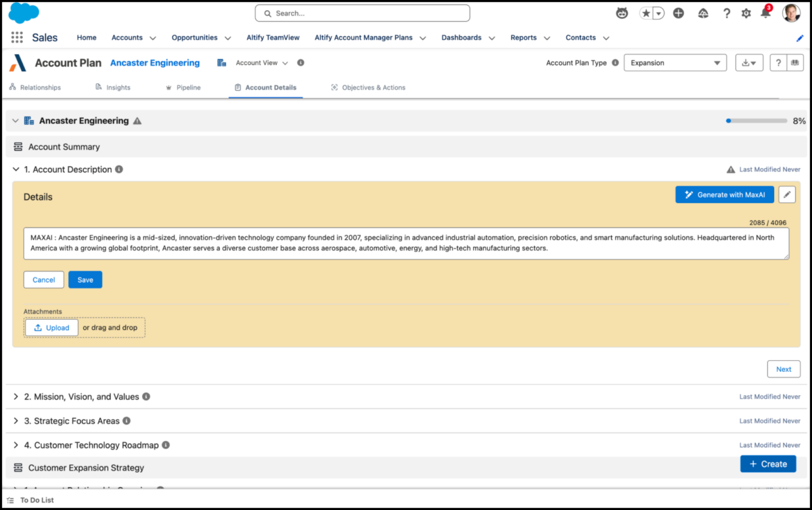Click the Strategic Focus Areas info icon

[x=127, y=421]
